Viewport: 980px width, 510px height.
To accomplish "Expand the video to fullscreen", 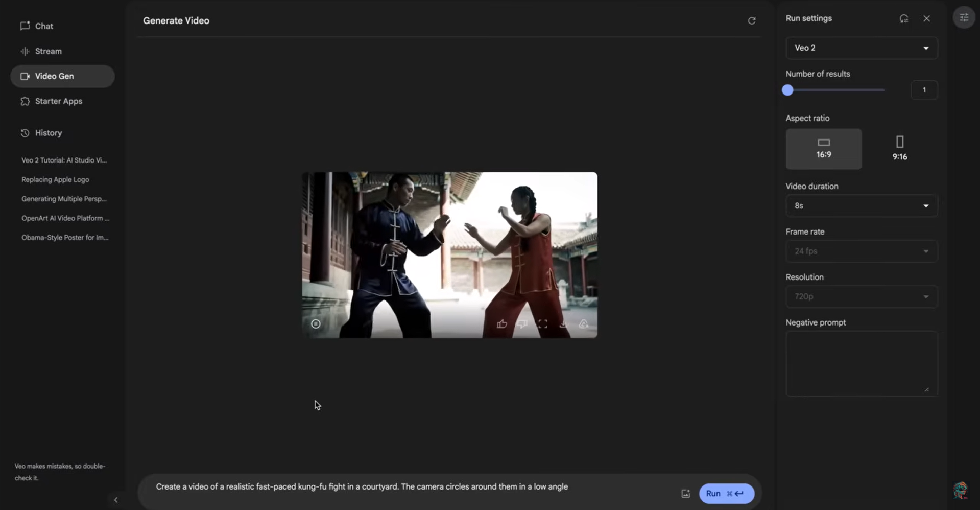I will [x=542, y=323].
